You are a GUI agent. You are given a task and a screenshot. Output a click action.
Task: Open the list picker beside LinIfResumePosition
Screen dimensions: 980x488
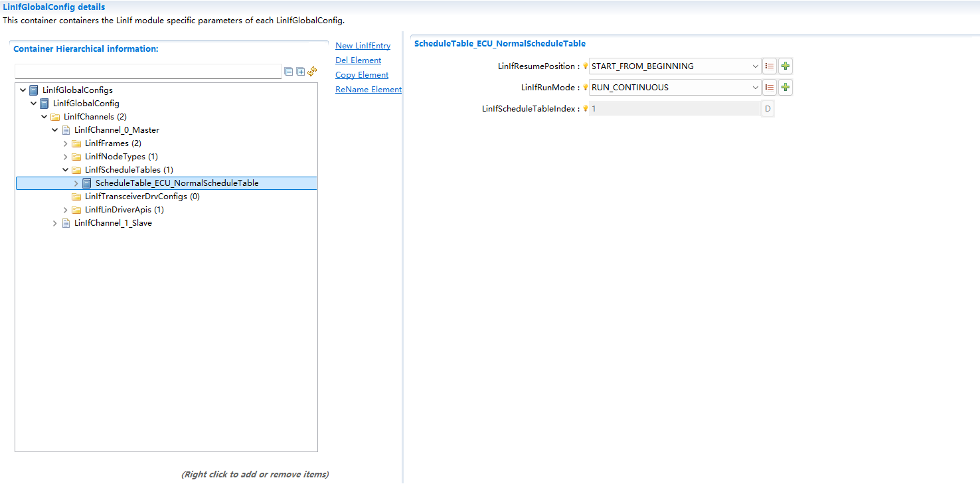[770, 66]
